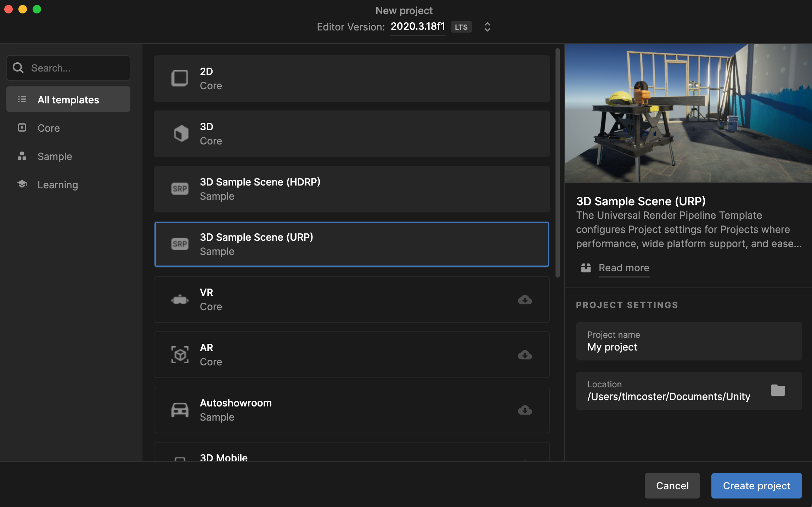
Task: Open the Editor Version selector arrows
Action: coord(487,27)
